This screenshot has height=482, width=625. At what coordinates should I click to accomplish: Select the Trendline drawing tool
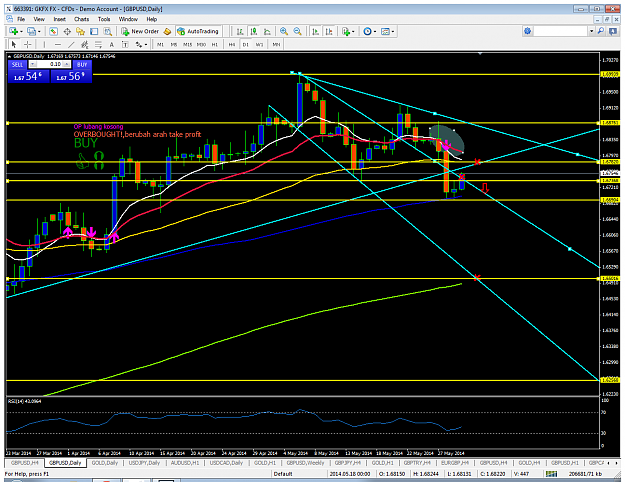tap(71, 44)
